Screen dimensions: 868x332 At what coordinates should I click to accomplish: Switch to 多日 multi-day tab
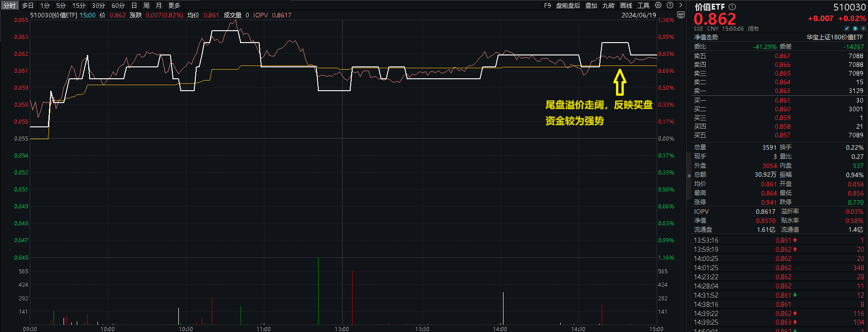tap(28, 5)
